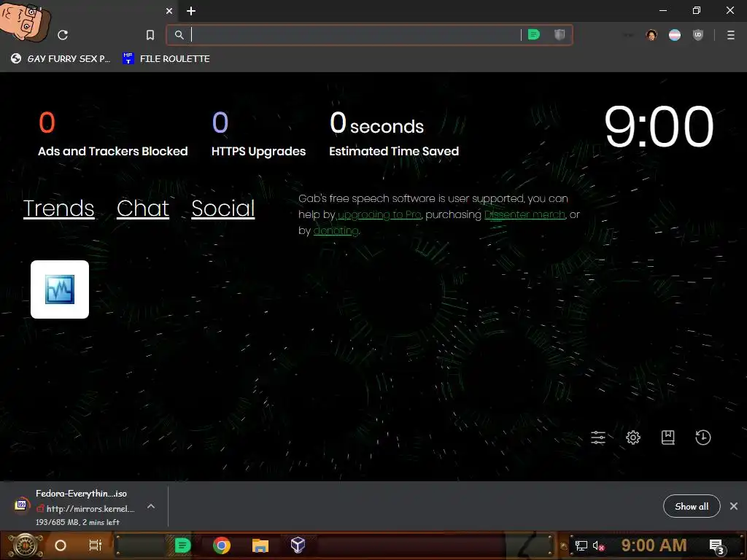This screenshot has height=560, width=747.
Task: Close the current browser tab
Action: (x=169, y=10)
